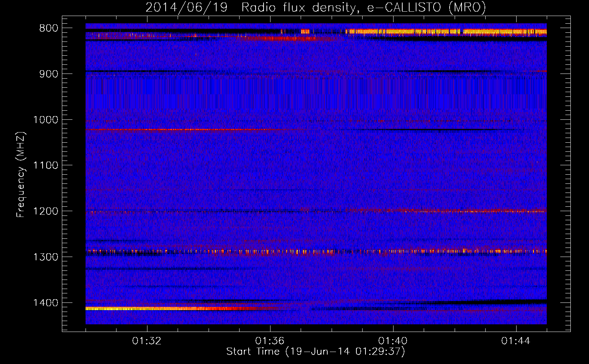Screen dimensions: 589x364
Task: Select the 1400 frequency axis label
Action: [x=46, y=303]
